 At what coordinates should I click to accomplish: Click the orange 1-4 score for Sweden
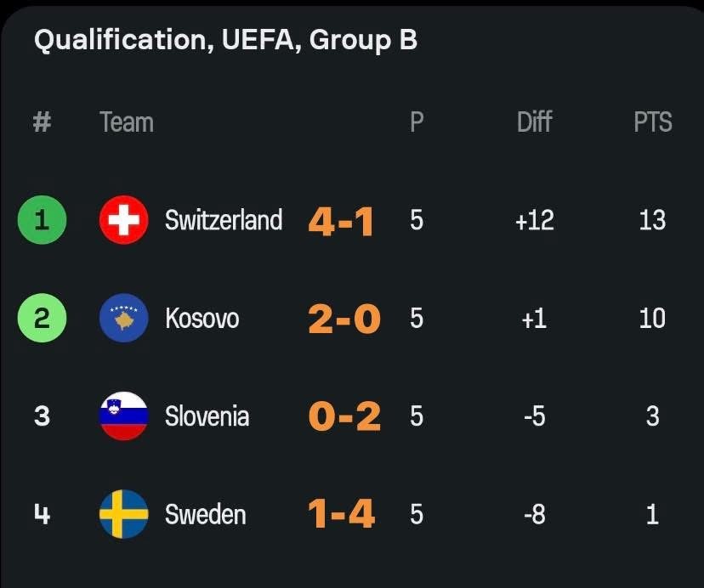pos(341,515)
